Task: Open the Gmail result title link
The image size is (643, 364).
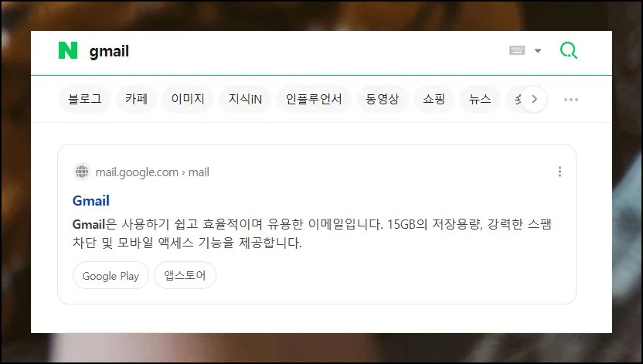Action: point(90,200)
